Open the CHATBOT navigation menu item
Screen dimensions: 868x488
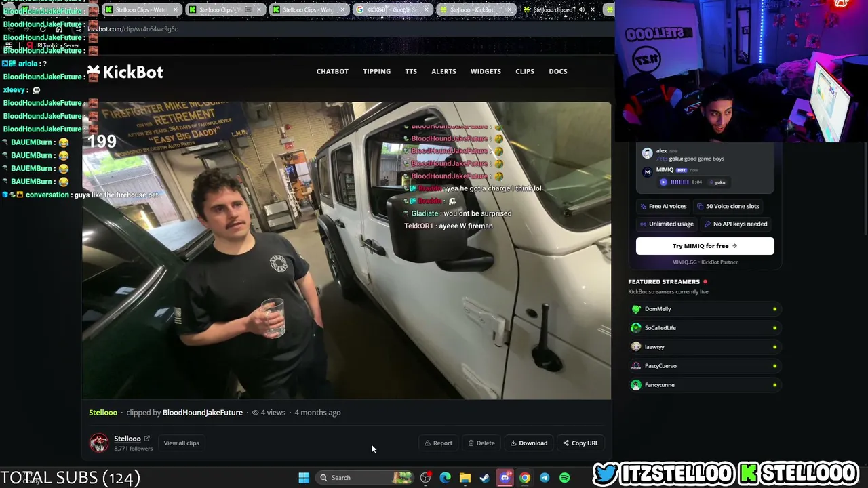(x=332, y=71)
